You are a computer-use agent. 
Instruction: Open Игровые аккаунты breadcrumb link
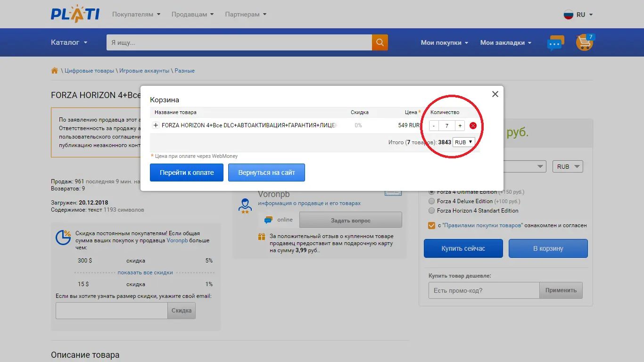point(144,71)
